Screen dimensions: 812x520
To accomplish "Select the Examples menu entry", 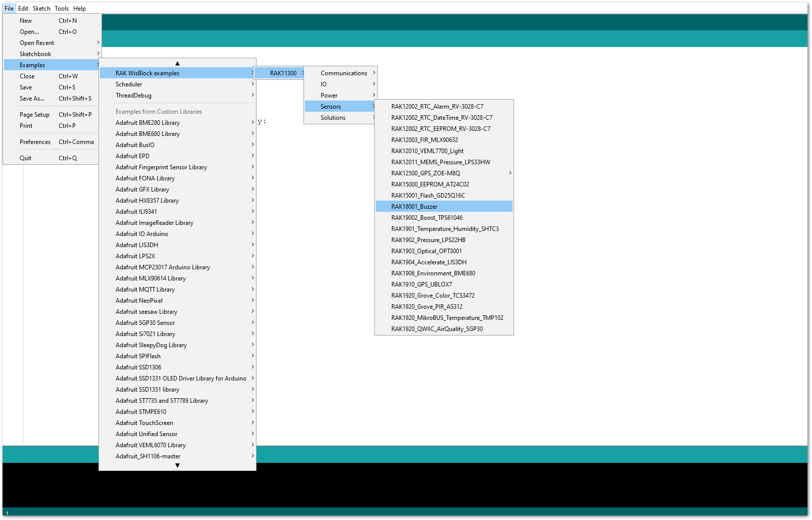I will 52,65.
